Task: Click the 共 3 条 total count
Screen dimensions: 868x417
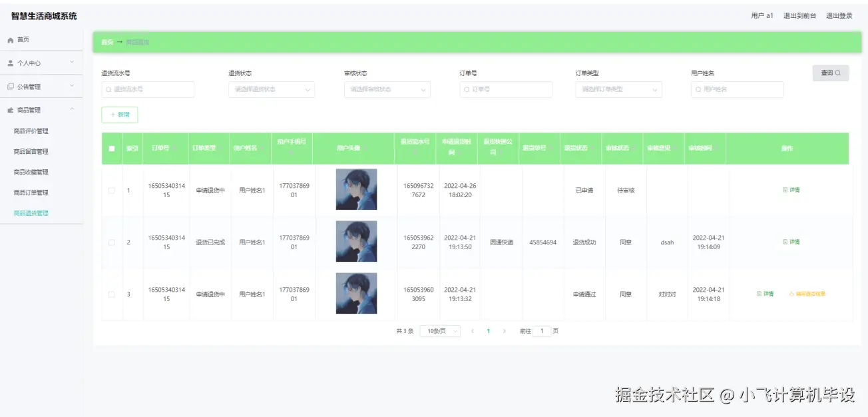Action: (405, 331)
